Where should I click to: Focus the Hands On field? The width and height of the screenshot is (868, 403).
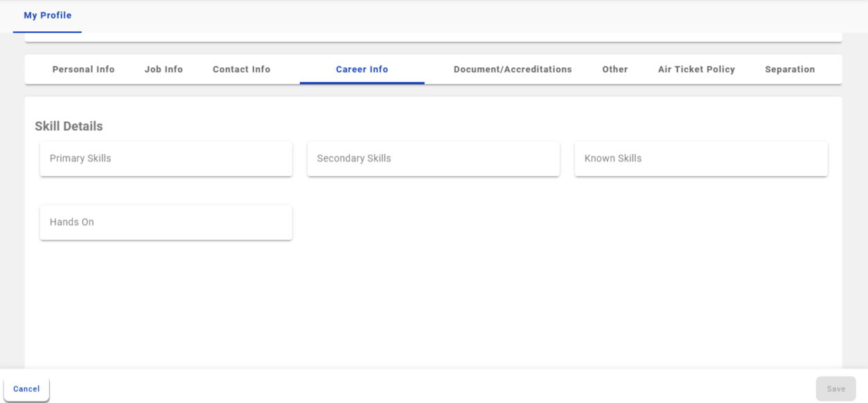click(166, 222)
